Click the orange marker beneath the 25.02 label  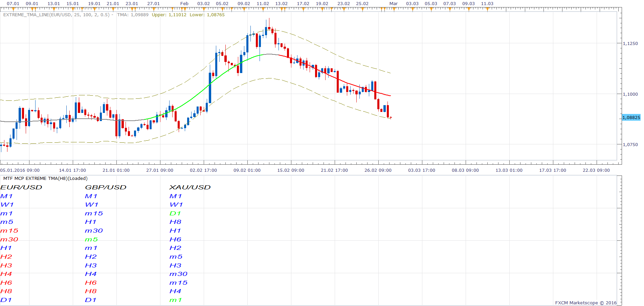[x=362, y=9]
